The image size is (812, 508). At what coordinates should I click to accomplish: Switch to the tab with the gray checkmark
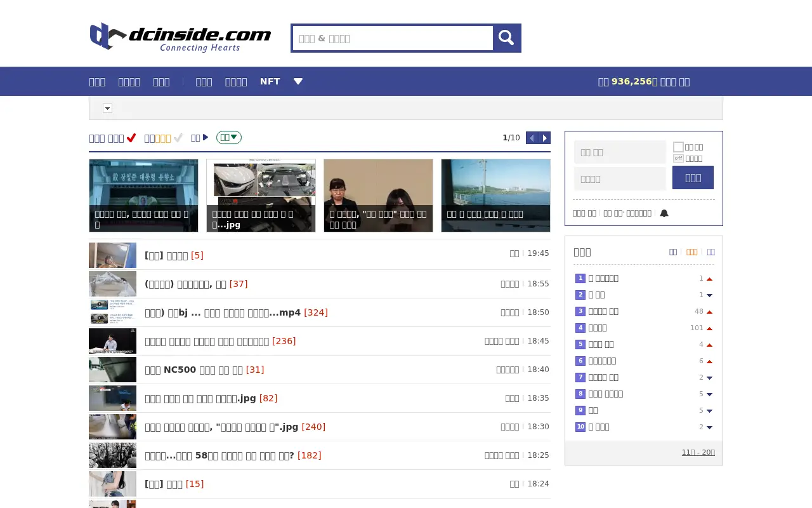pyautogui.click(x=163, y=138)
